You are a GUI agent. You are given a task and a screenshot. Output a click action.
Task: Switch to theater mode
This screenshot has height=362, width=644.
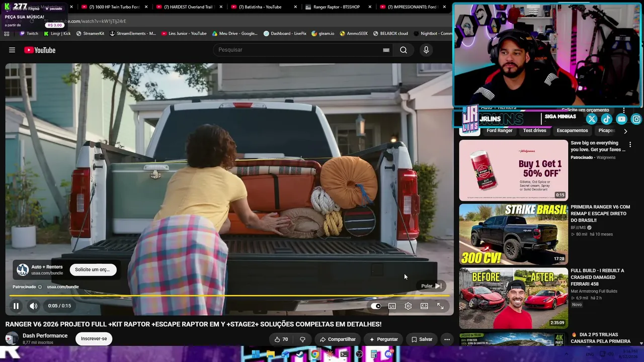click(x=424, y=306)
